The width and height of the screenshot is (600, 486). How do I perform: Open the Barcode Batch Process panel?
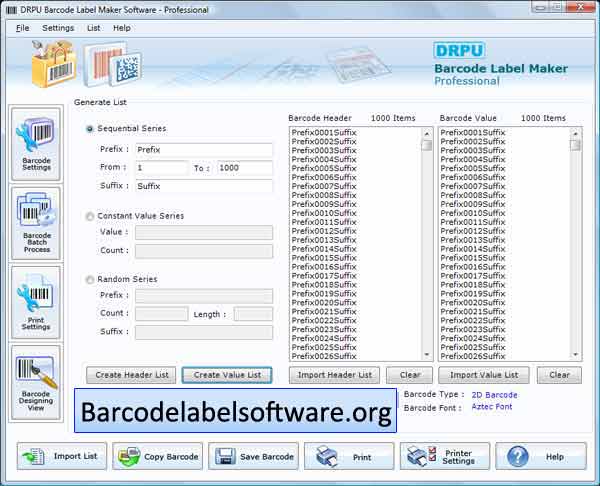36,223
